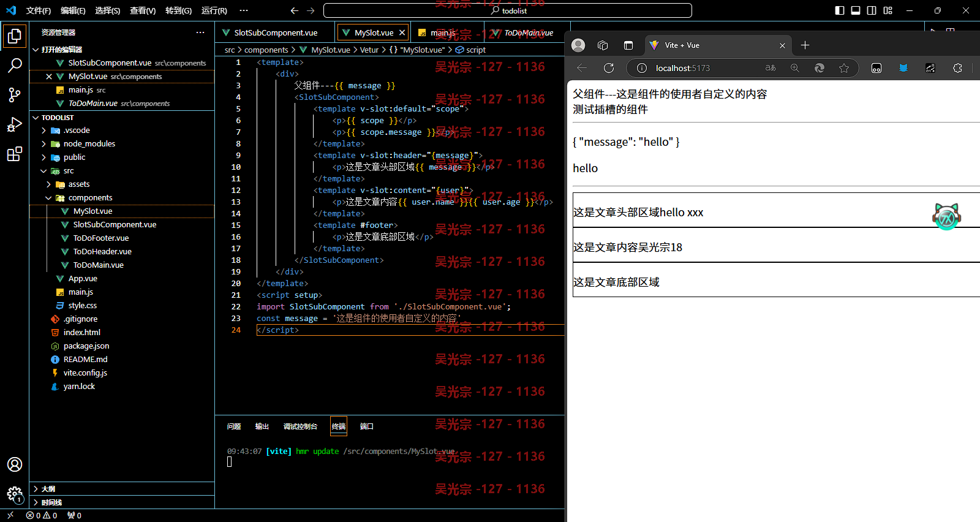Click components in the breadcrumb path
The width and height of the screenshot is (980, 522).
point(266,50)
